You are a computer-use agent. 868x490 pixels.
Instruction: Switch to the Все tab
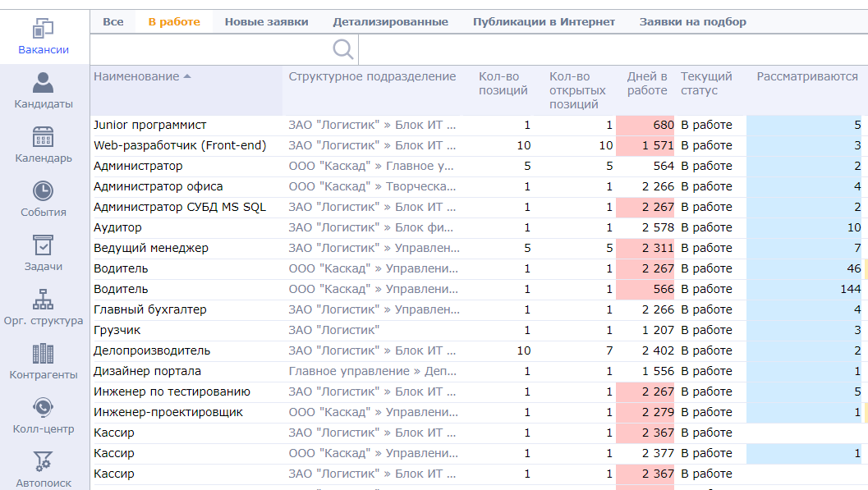click(x=113, y=22)
